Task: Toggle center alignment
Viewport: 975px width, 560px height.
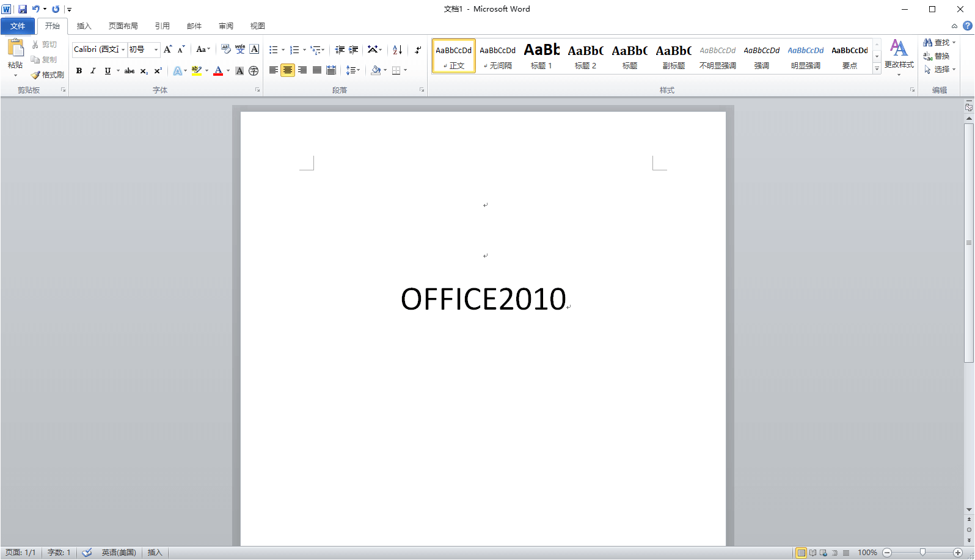Action: pos(288,70)
